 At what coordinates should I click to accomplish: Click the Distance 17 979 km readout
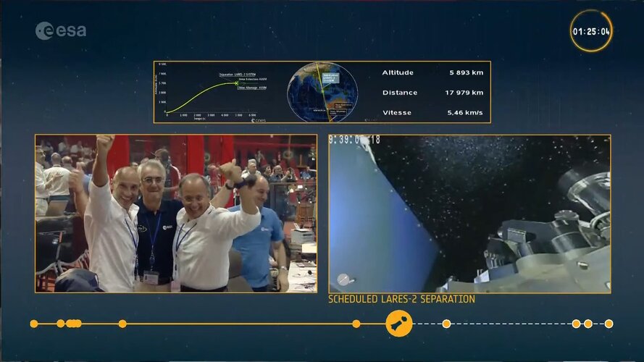[x=432, y=93]
